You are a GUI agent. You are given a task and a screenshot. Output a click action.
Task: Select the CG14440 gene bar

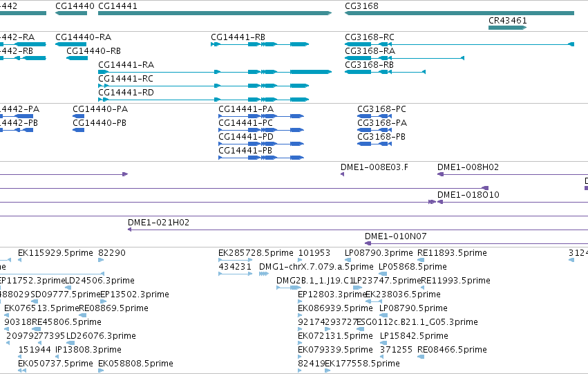tap(71, 13)
